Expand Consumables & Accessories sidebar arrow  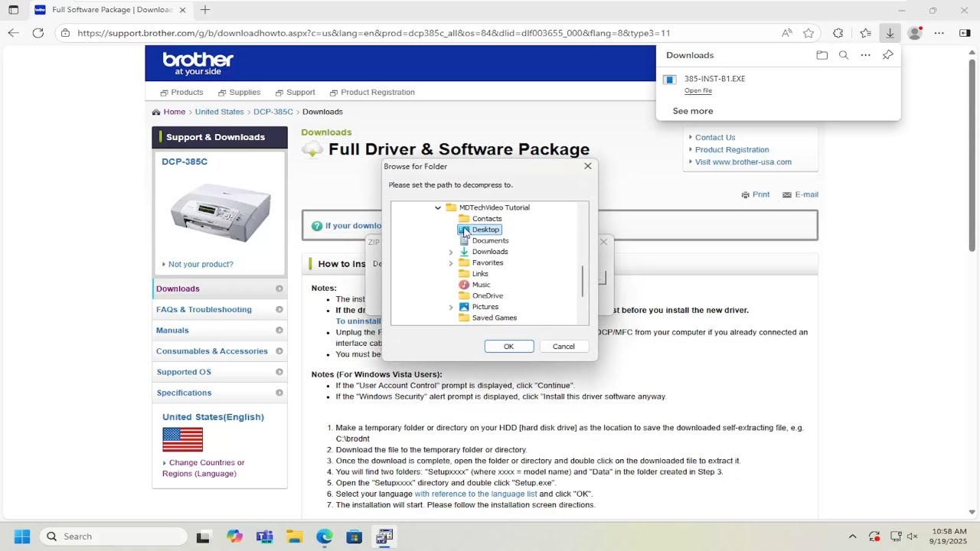(279, 351)
